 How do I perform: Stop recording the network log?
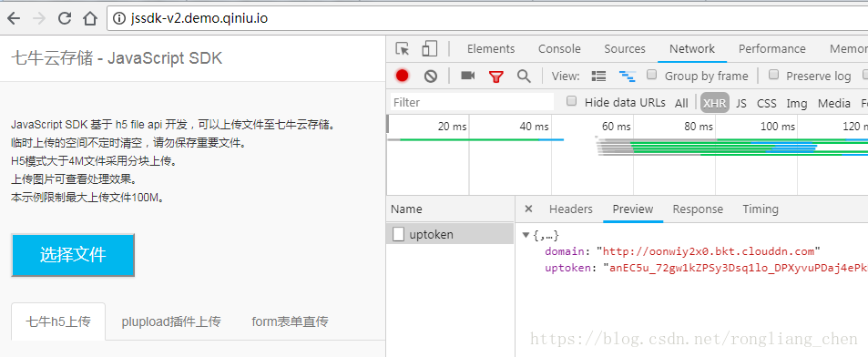tap(403, 76)
